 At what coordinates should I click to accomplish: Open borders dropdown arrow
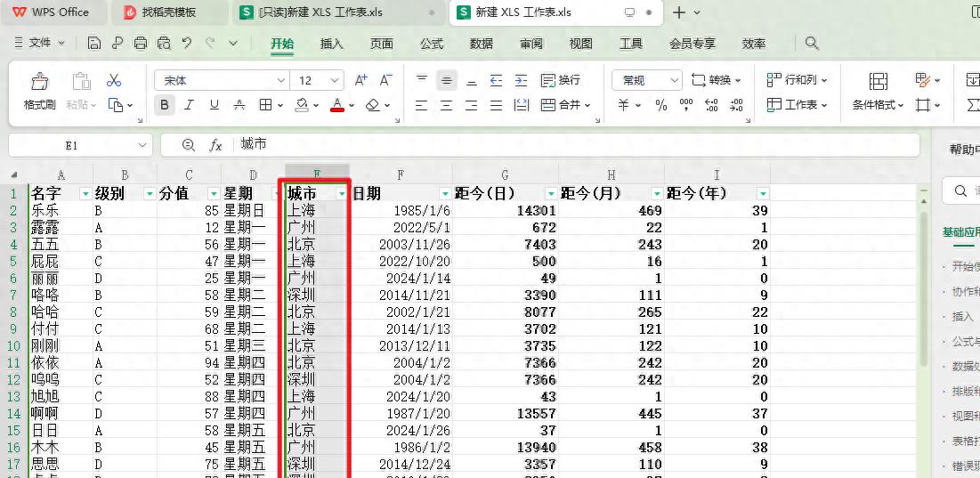[x=280, y=106]
